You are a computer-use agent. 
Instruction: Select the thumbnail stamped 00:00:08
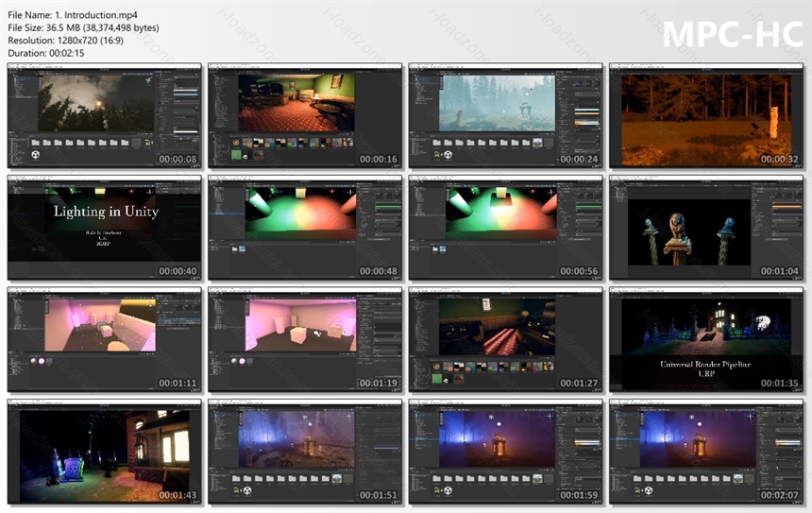click(104, 115)
